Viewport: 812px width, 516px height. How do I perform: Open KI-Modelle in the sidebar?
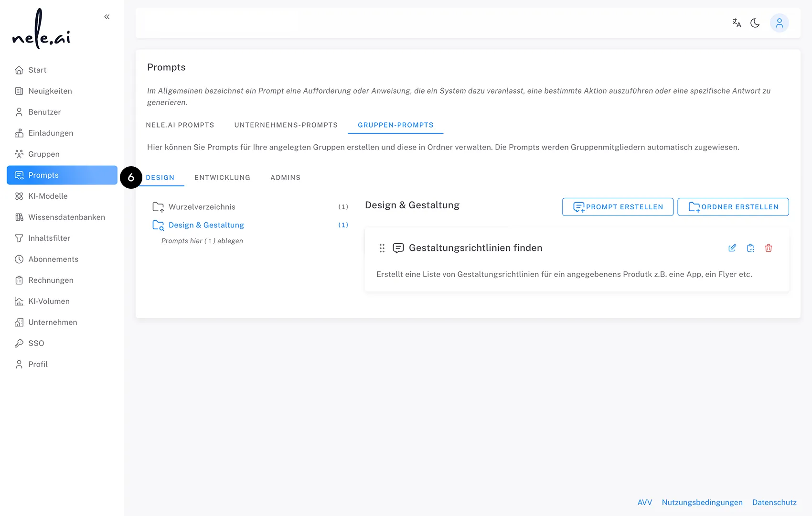tap(47, 196)
